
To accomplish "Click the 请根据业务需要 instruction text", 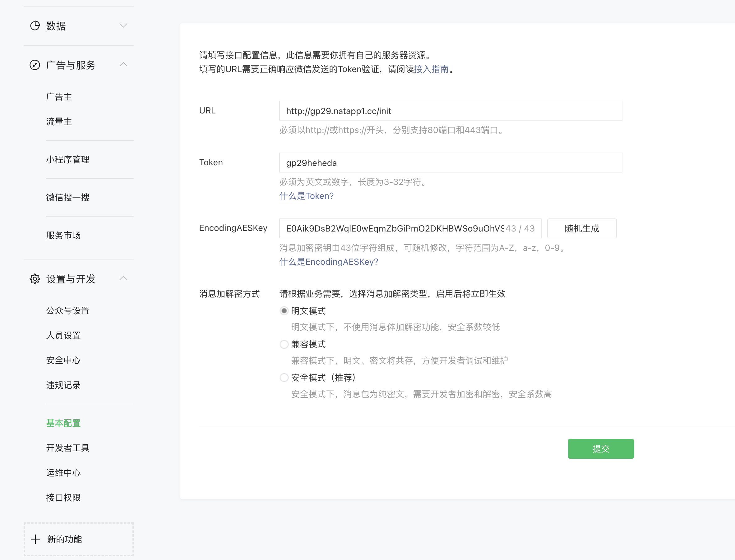I will pyautogui.click(x=392, y=294).
